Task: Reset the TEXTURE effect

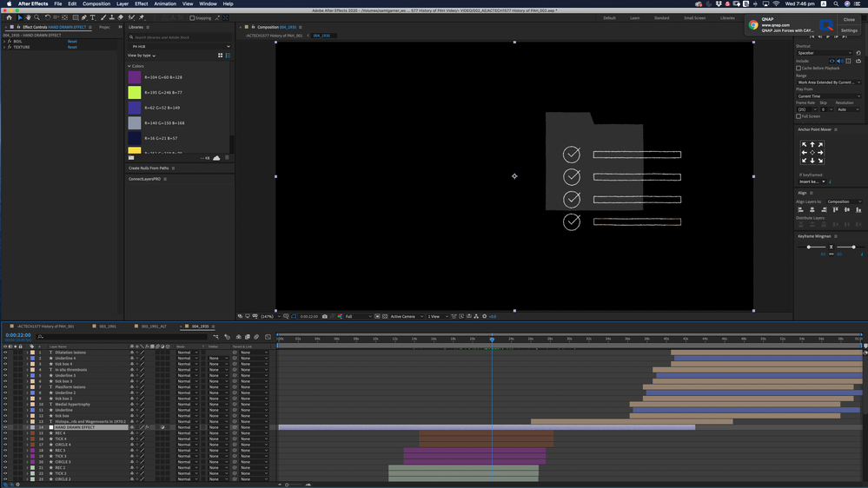Action: point(72,47)
